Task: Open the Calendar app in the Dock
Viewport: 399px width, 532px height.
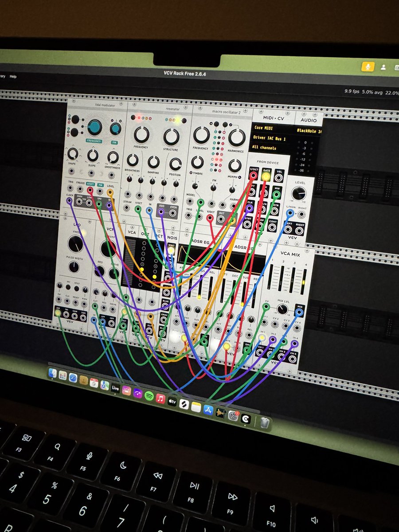Action: pyautogui.click(x=94, y=383)
